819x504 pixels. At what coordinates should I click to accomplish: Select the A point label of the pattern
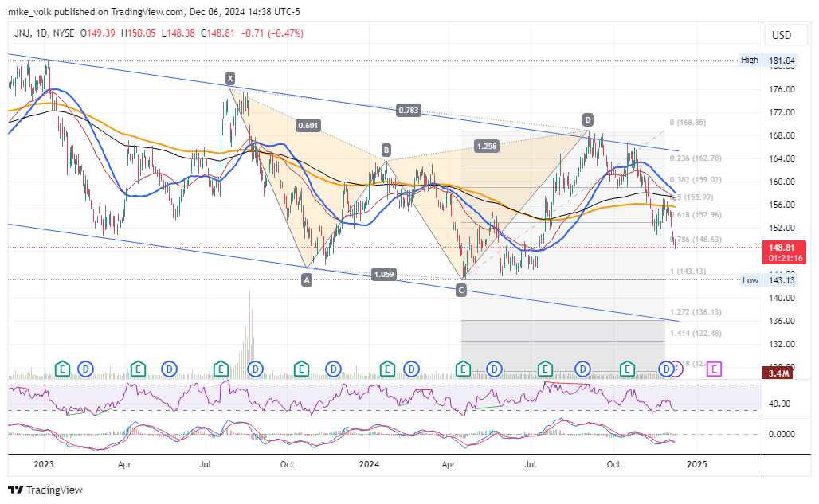tap(307, 280)
